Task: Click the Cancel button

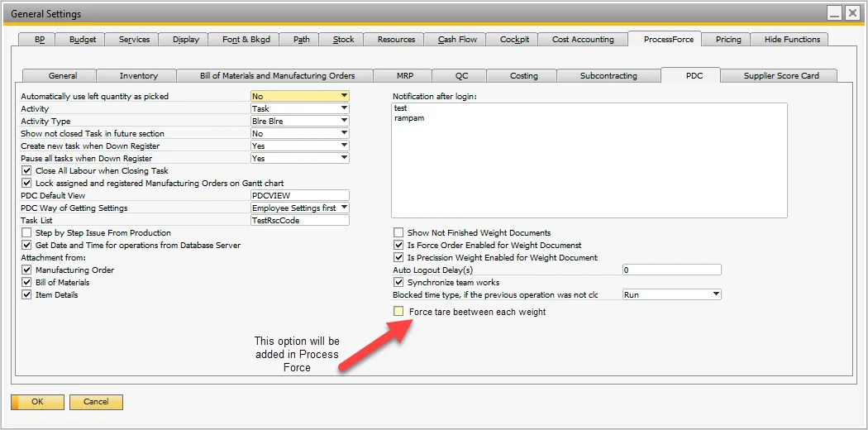Action: coord(96,402)
